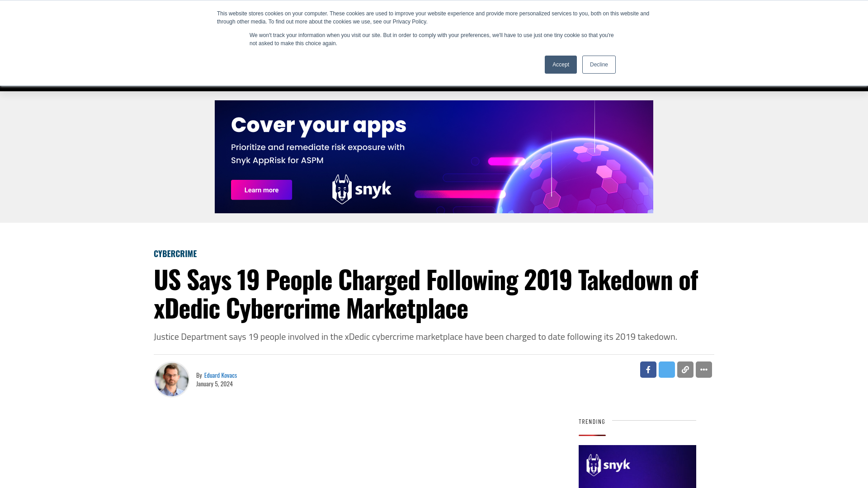Click the CYBERCRIME section menu item

175,253
